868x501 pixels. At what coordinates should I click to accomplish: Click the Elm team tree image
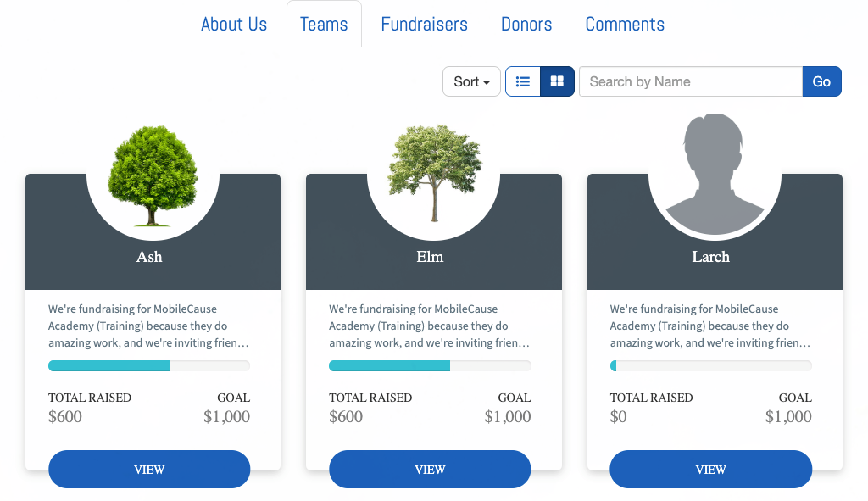pos(434,173)
